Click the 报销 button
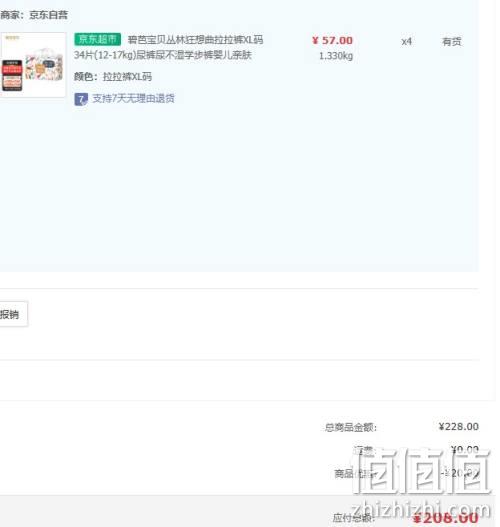The height and width of the screenshot is (527, 500). pos(12,314)
